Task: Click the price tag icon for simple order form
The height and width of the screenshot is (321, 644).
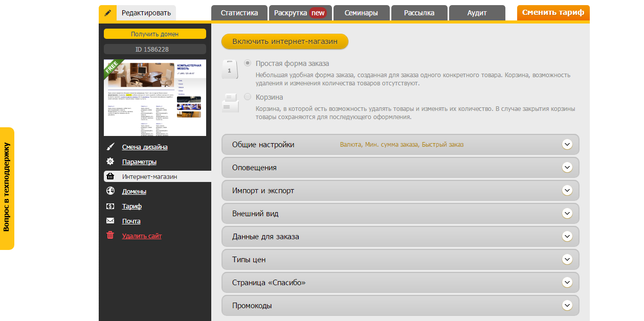Action: tap(230, 69)
